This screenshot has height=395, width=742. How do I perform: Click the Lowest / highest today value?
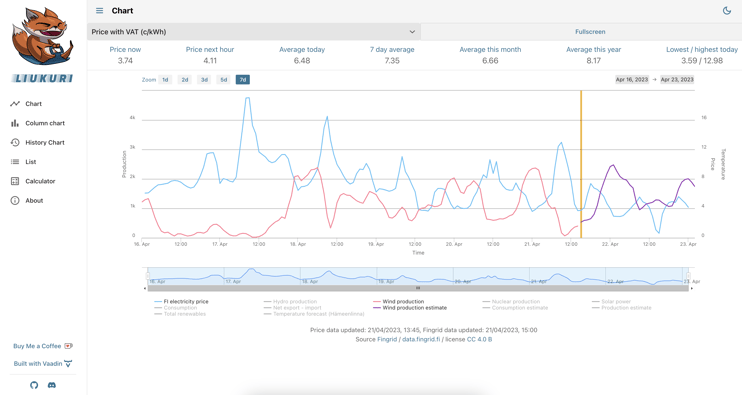click(x=702, y=61)
